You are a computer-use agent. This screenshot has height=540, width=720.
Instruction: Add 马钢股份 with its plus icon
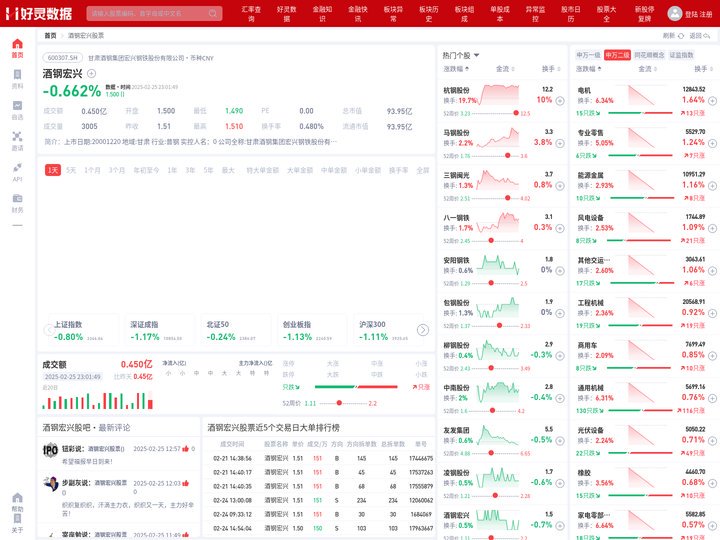[x=560, y=143]
